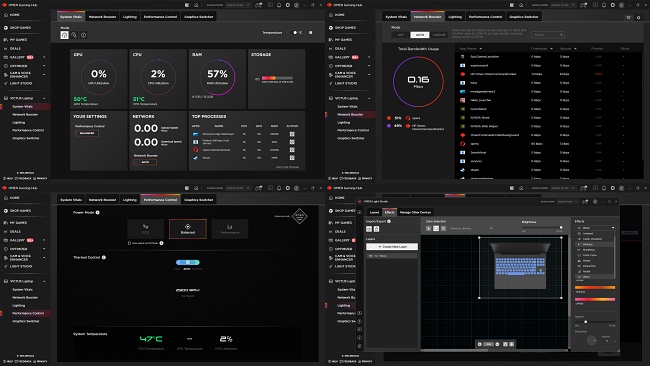
Task: Click the action icon for the Steam process row
Action: [x=292, y=158]
